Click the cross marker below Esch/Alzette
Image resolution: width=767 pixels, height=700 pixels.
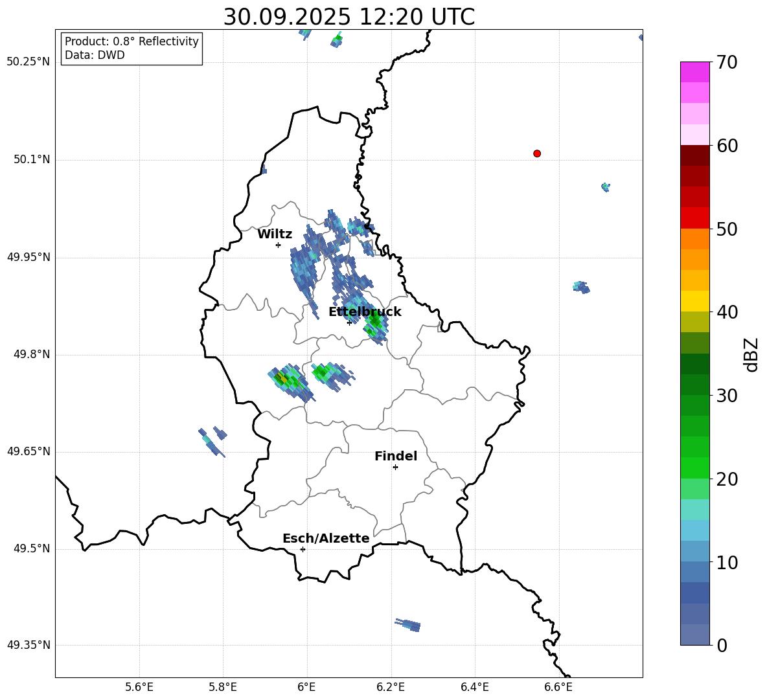point(303,549)
